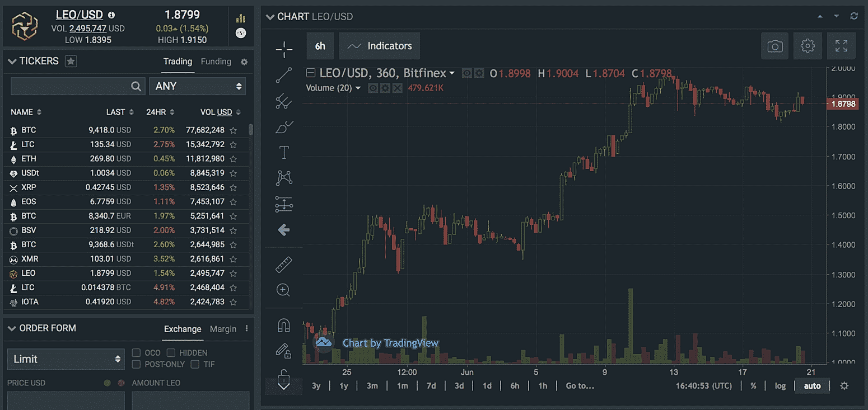868x410 pixels.
Task: Enable the TIF checkbox
Action: coord(195,364)
